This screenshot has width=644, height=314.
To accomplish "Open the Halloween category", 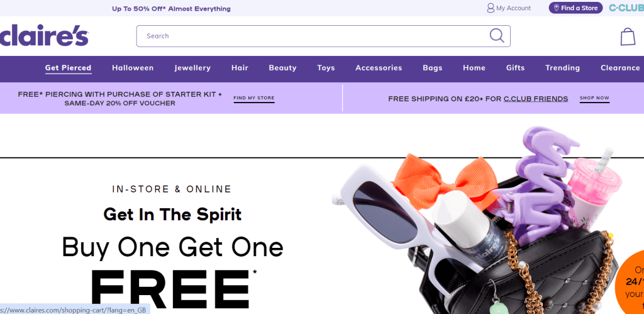I will point(133,68).
